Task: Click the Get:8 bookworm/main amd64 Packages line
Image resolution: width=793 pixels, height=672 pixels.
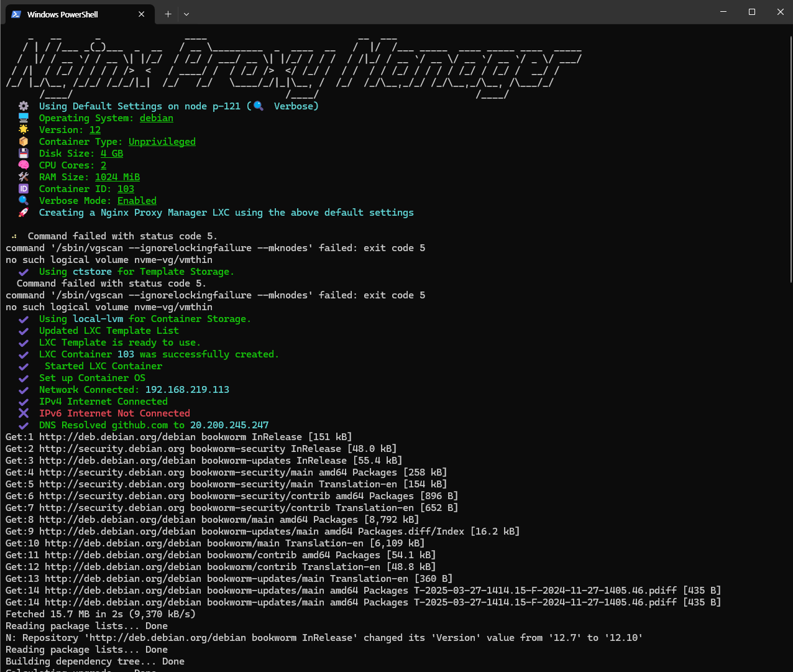Action: [x=213, y=520]
